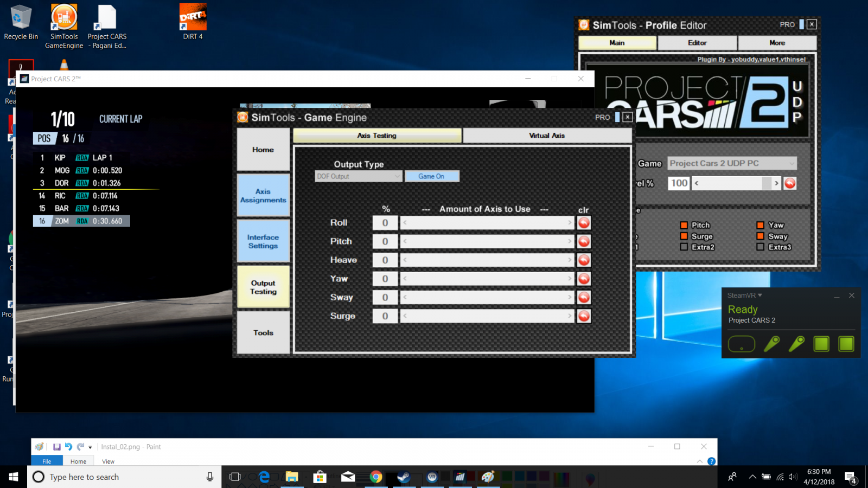The height and width of the screenshot is (488, 868).
Task: Clear the Roll axis value
Action: (x=584, y=223)
